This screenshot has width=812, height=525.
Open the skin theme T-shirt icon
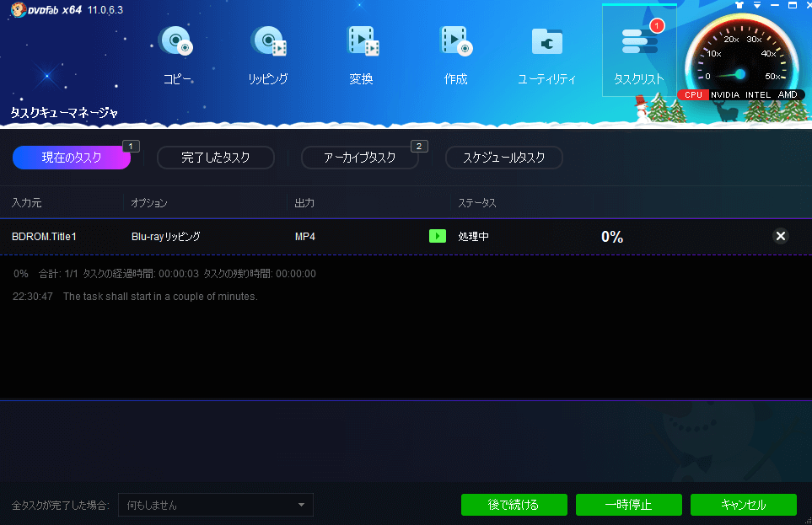(739, 5)
